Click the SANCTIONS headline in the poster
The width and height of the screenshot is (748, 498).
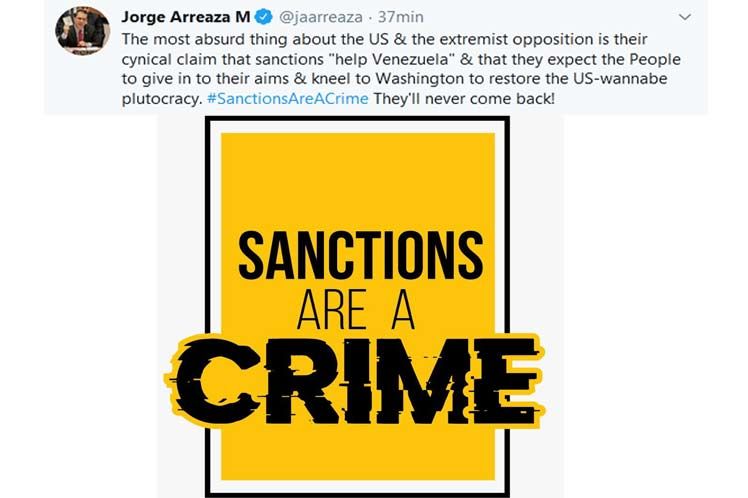pos(361,255)
